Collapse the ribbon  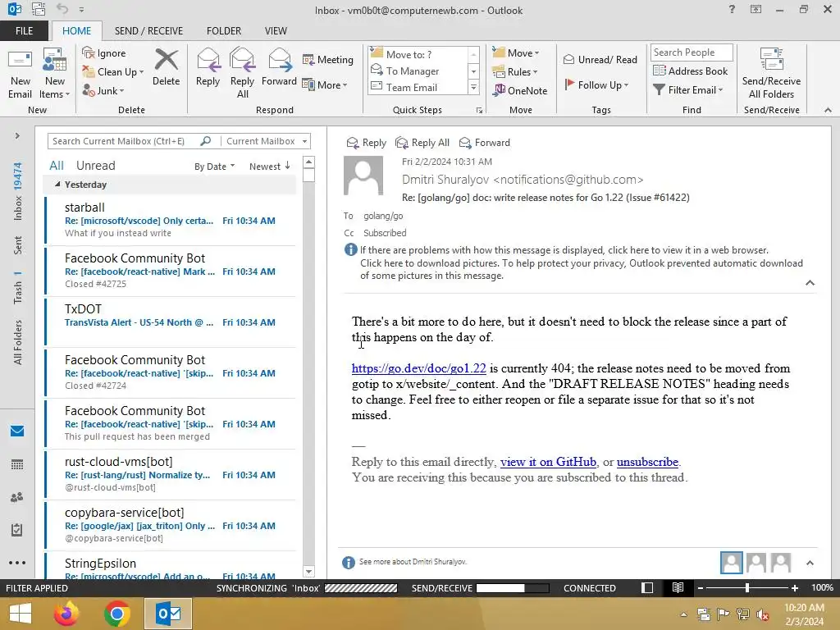(828, 110)
